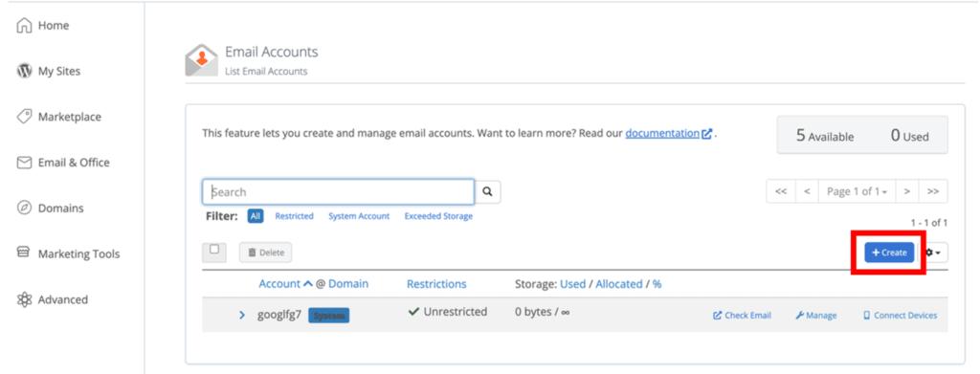Image resolution: width=980 pixels, height=374 pixels.
Task: Open Email & Office envelope icon
Action: pos(24,163)
